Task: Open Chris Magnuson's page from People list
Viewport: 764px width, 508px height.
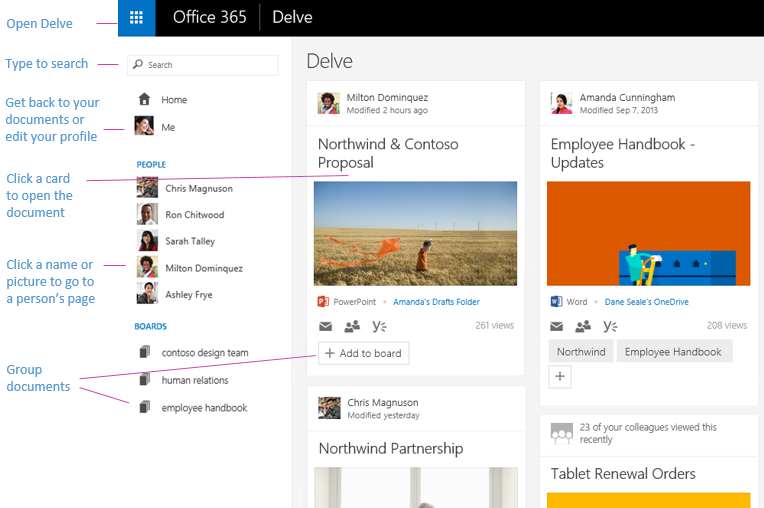Action: [x=199, y=188]
